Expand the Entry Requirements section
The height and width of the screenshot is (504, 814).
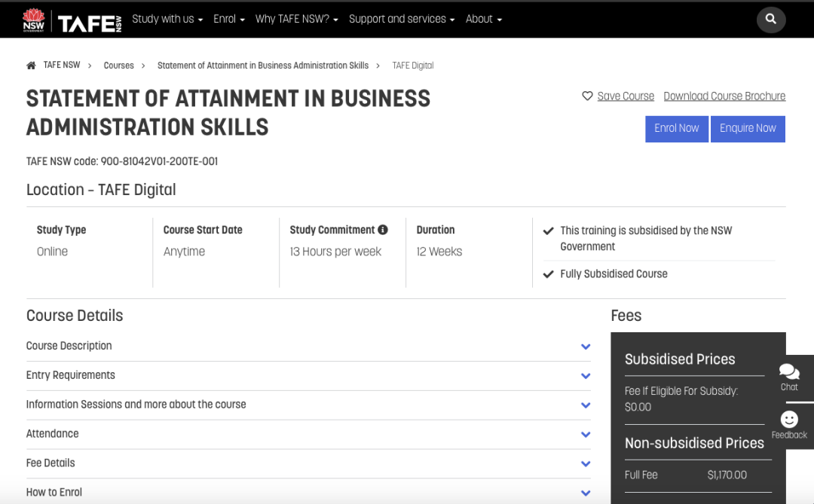(309, 375)
